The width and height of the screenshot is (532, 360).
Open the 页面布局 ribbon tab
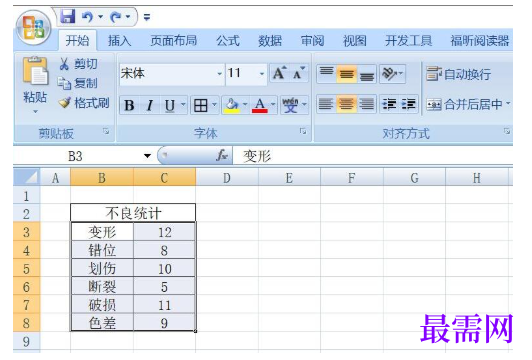173,41
